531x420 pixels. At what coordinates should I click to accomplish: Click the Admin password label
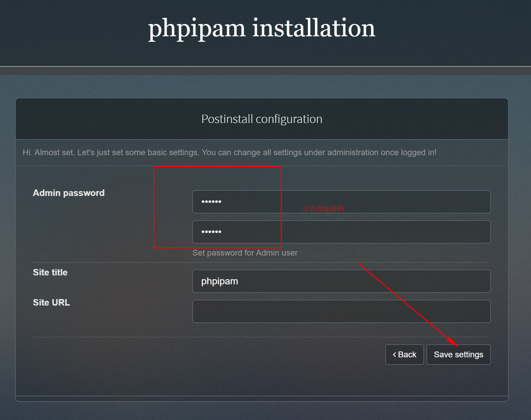(69, 193)
